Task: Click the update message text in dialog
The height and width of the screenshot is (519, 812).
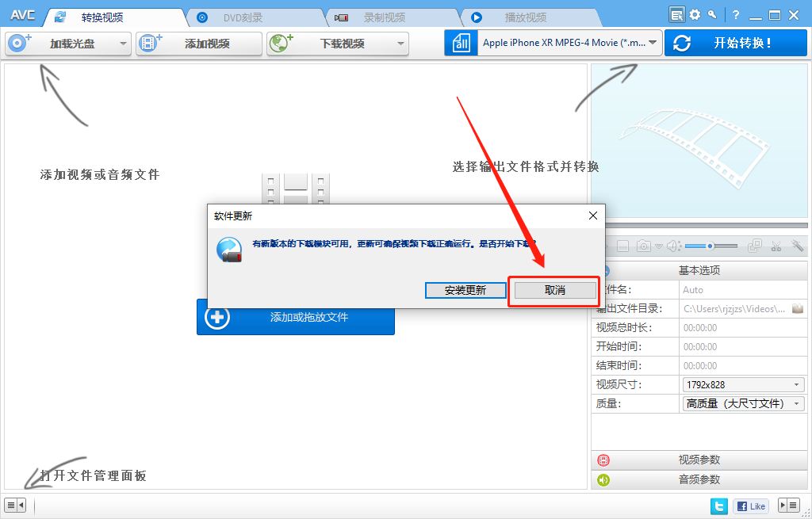Action: pyautogui.click(x=393, y=244)
